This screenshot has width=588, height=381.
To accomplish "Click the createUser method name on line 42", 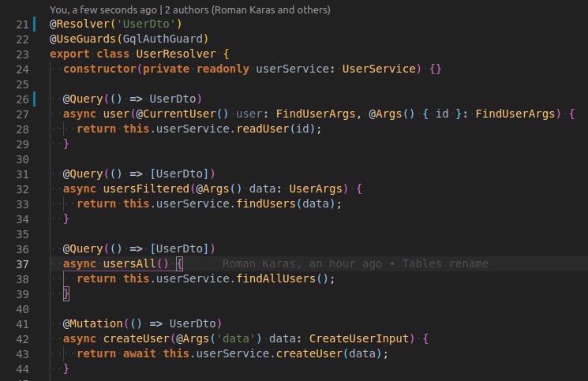I will click(x=137, y=338).
